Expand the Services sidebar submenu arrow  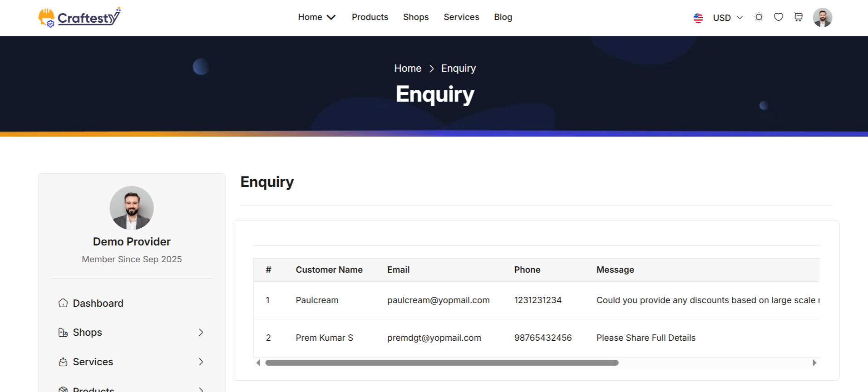201,362
